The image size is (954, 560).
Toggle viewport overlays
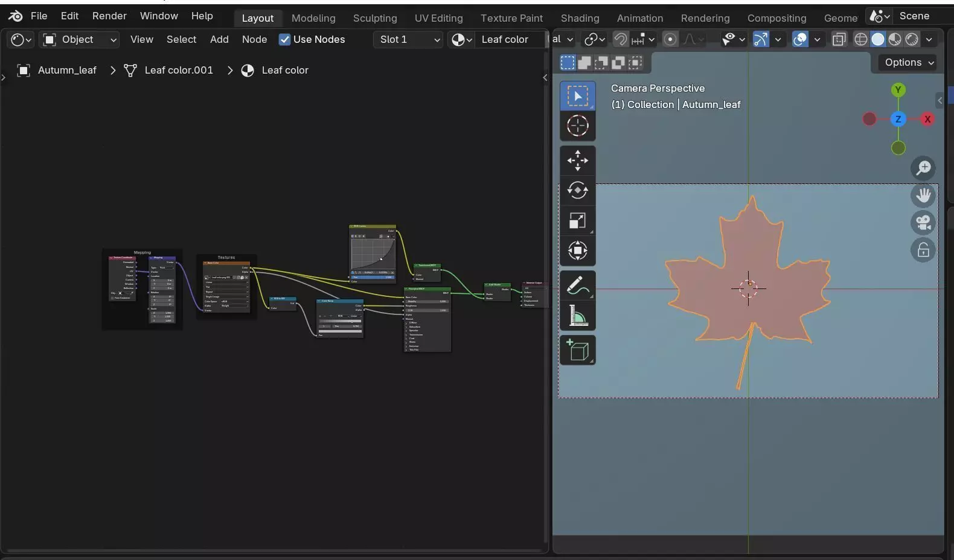point(800,40)
